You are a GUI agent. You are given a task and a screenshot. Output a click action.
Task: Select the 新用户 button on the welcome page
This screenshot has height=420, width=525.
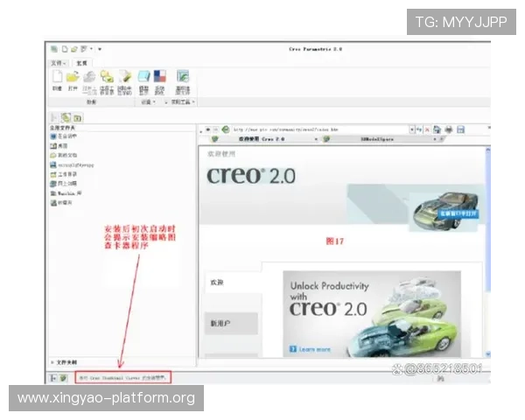[x=231, y=323]
